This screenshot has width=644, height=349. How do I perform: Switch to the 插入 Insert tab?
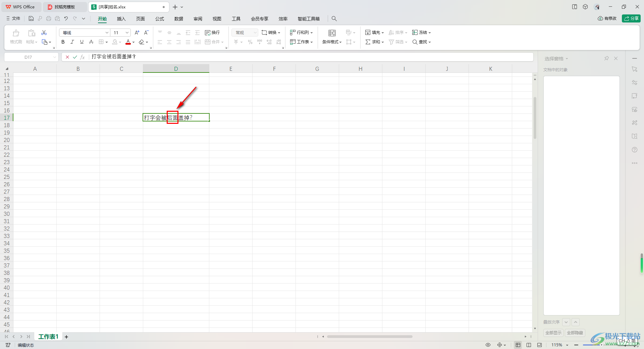[121, 19]
